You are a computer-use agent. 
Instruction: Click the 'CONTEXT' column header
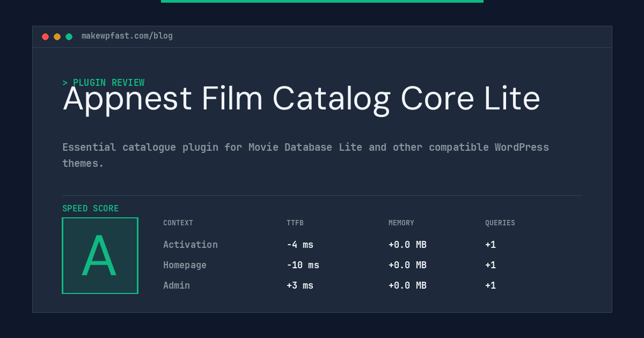point(178,223)
